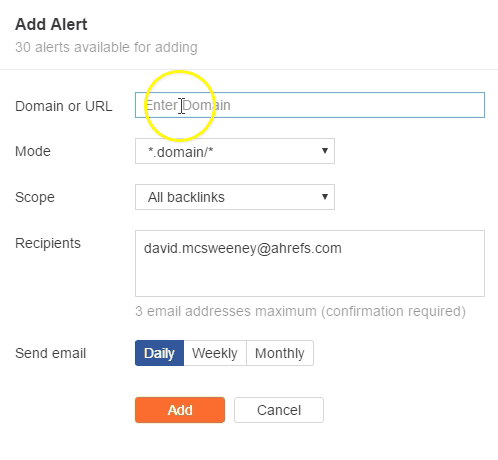
Task: Select the Daily email frequency
Action: click(x=159, y=353)
